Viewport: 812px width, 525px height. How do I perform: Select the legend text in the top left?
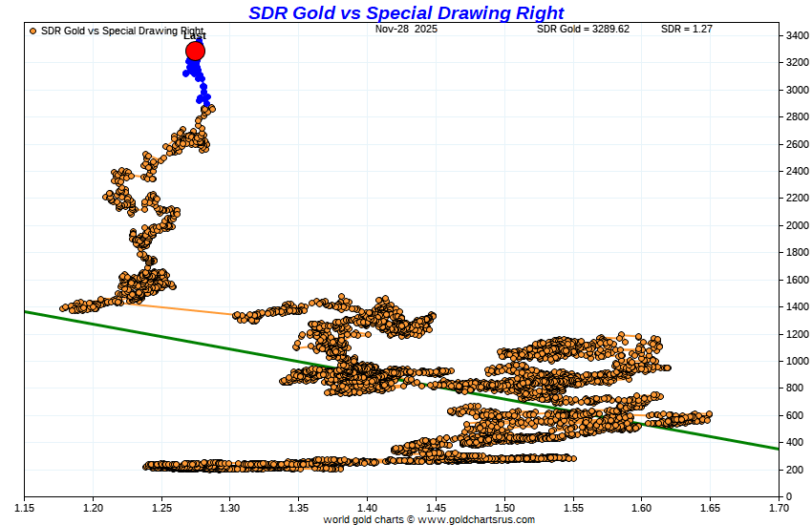tap(121, 31)
